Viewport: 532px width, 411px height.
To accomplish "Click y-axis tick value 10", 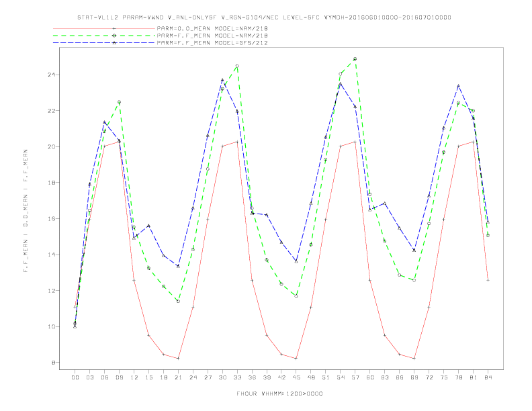I will point(51,326).
